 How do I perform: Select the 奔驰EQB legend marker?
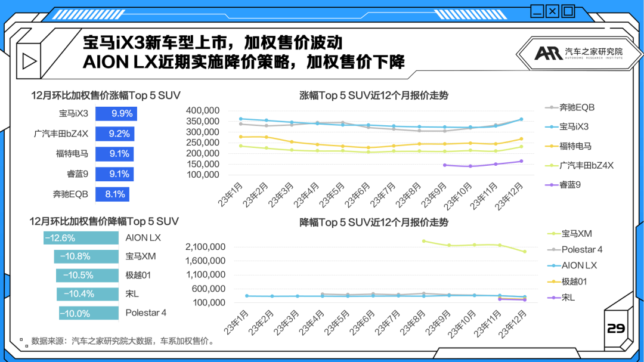coord(551,108)
